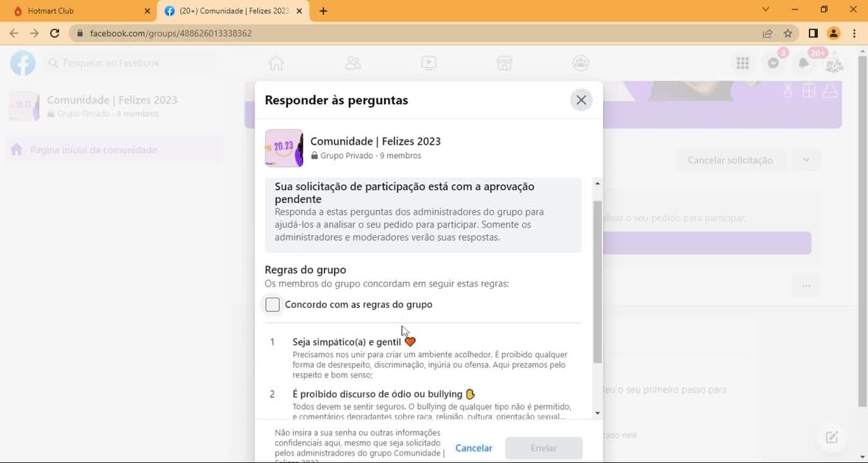Check Concordo com as regras do grupo
The width and height of the screenshot is (868, 463).
[x=273, y=305]
